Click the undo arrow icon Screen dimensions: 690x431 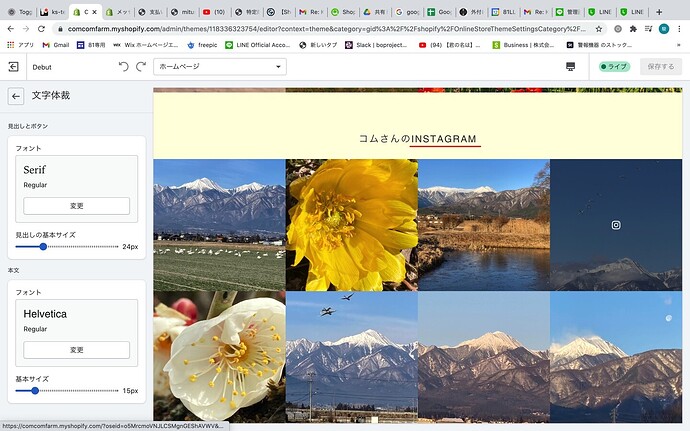click(x=124, y=66)
